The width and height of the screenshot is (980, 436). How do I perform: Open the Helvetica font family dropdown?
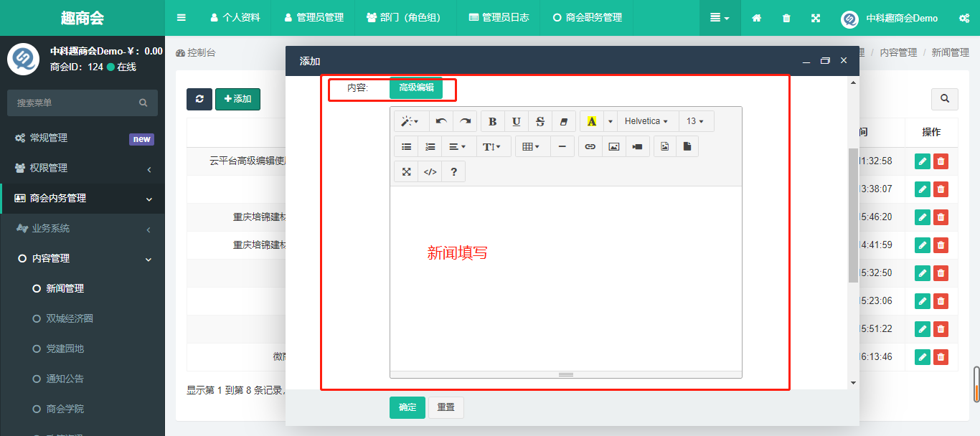(x=646, y=121)
